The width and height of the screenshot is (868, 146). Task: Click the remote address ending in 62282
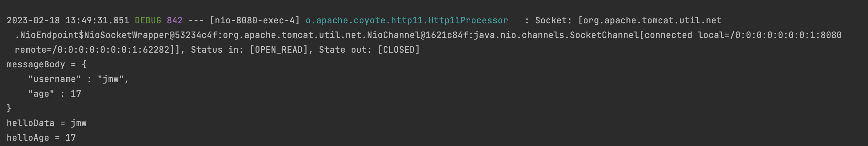click(x=92, y=50)
